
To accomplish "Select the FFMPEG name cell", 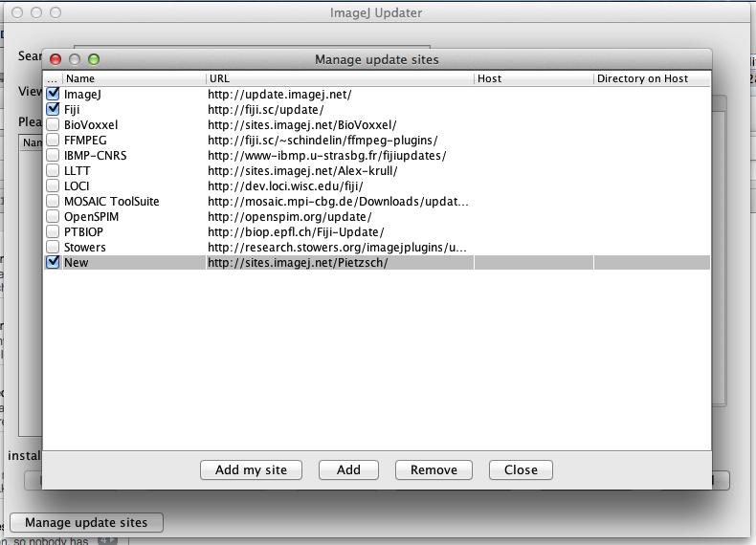I will [134, 141].
